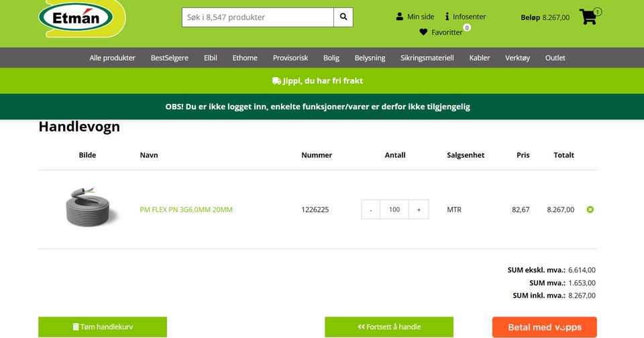This screenshot has width=644, height=338.
Task: Open Min side account link
Action: point(415,17)
